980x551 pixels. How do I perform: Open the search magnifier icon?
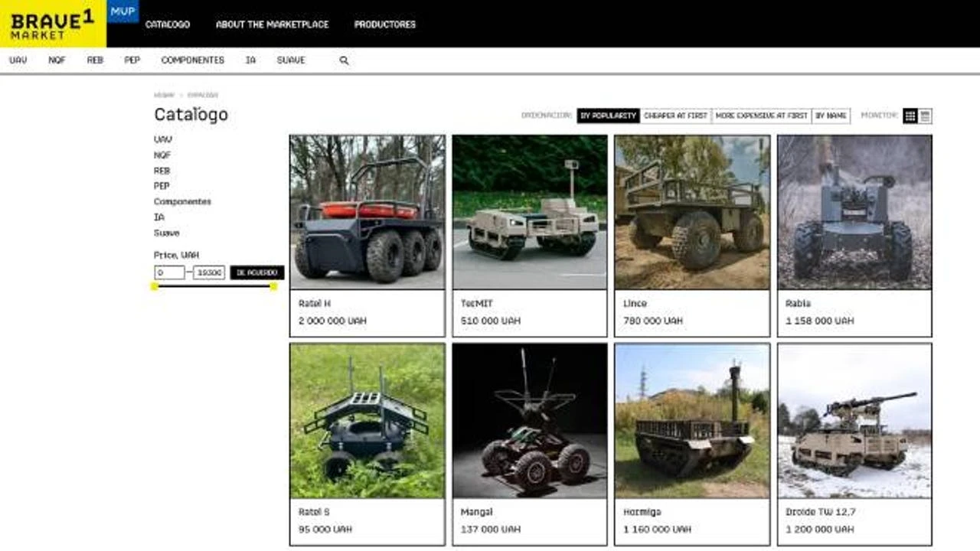pos(344,60)
